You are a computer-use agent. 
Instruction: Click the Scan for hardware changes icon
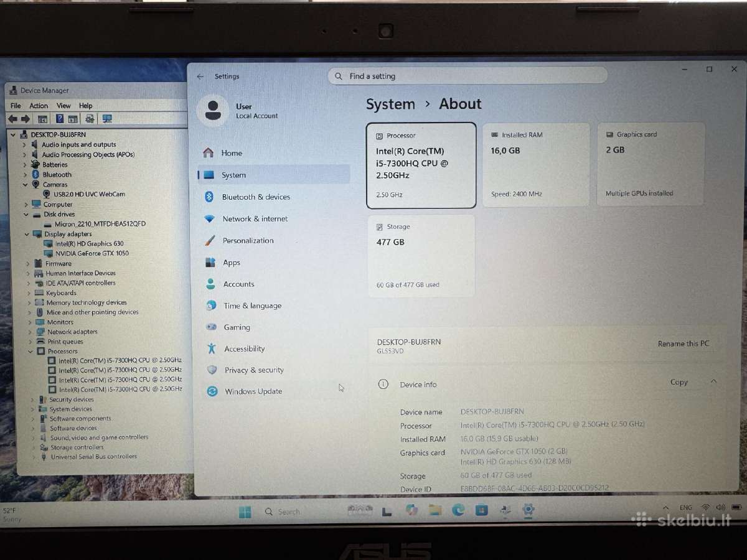coord(90,119)
